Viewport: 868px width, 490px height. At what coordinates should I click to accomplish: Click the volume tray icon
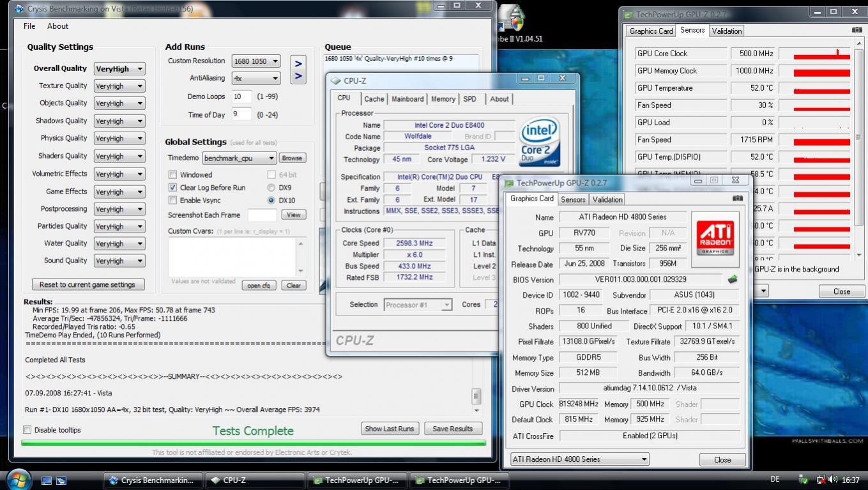pos(833,480)
